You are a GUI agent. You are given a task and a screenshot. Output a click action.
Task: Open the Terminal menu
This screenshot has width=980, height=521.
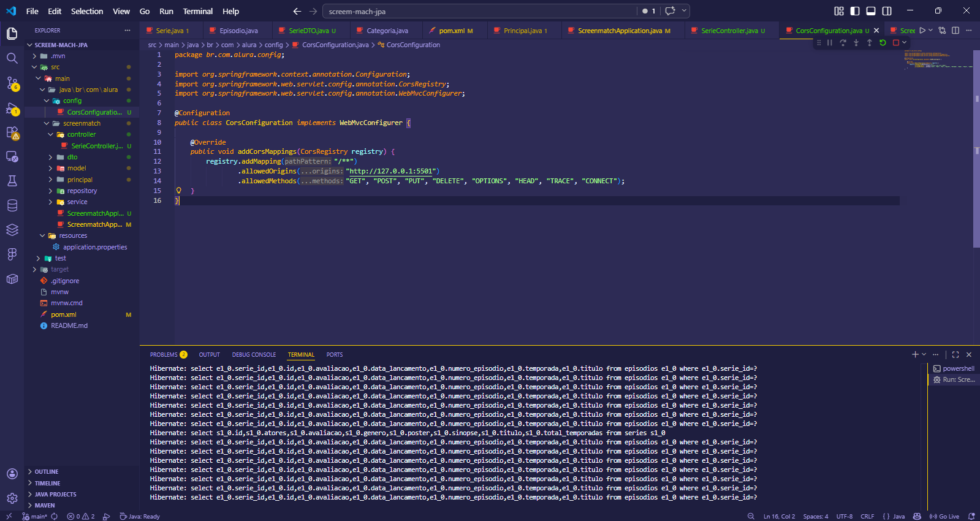click(x=197, y=11)
